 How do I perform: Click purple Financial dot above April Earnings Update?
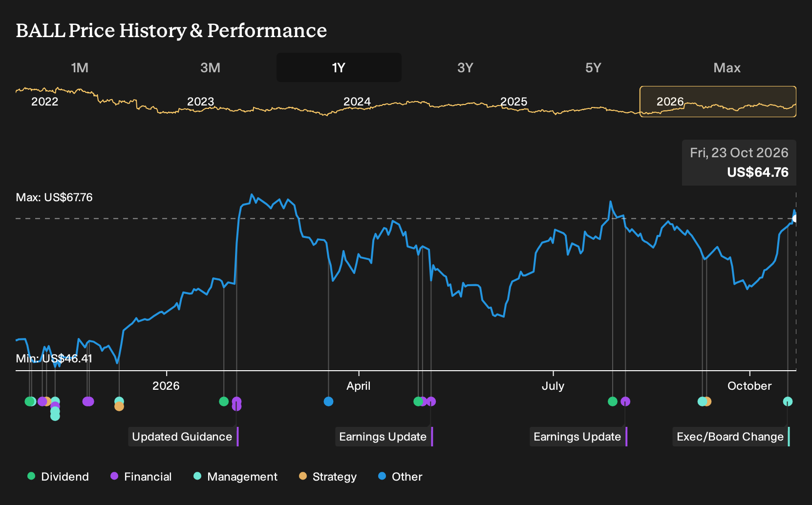pyautogui.click(x=431, y=401)
